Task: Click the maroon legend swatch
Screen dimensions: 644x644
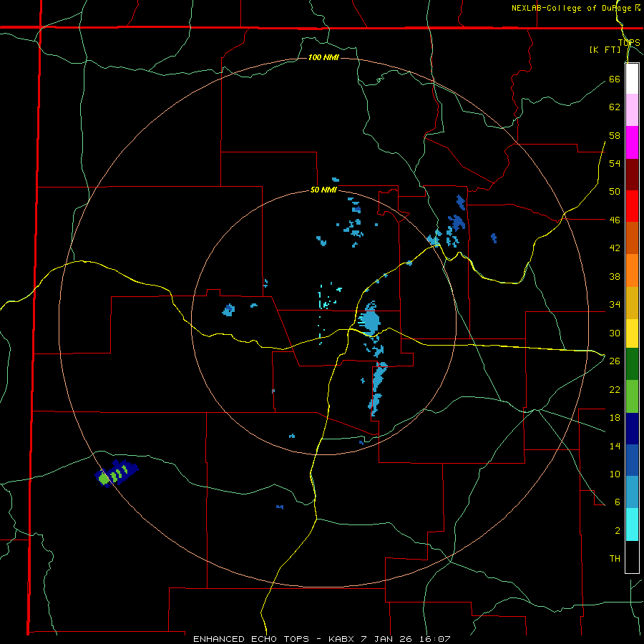Action: (x=632, y=175)
